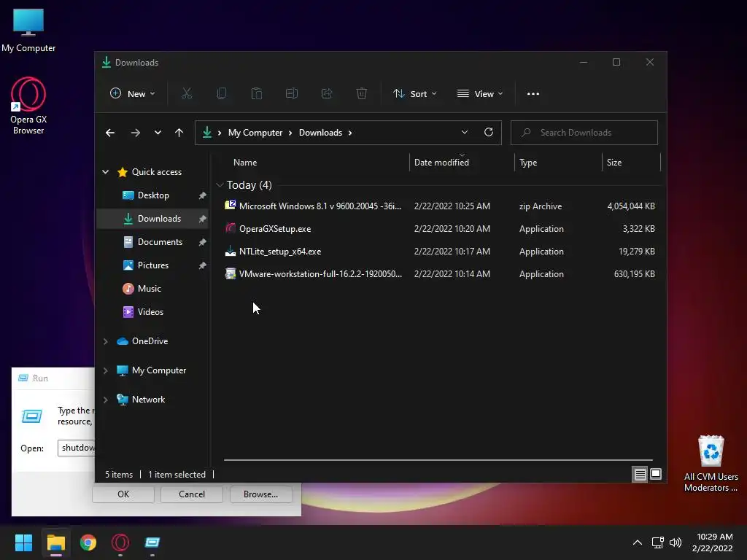747x560 pixels.
Task: Select Documents in navigation pane
Action: 152,242
